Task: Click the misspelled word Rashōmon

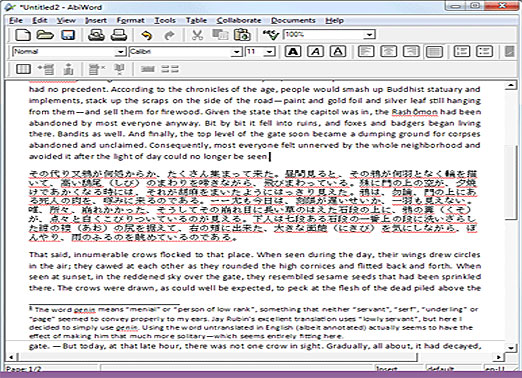Action: click(414, 112)
